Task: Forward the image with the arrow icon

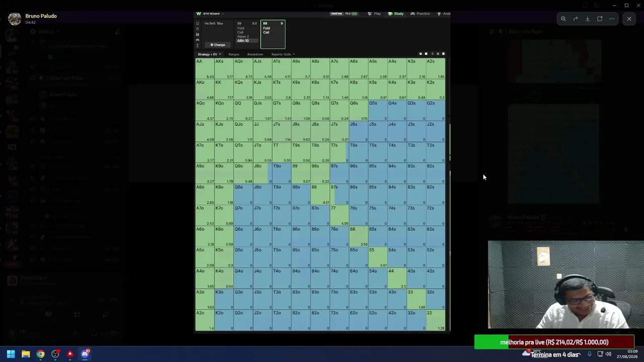Action: coord(576,19)
